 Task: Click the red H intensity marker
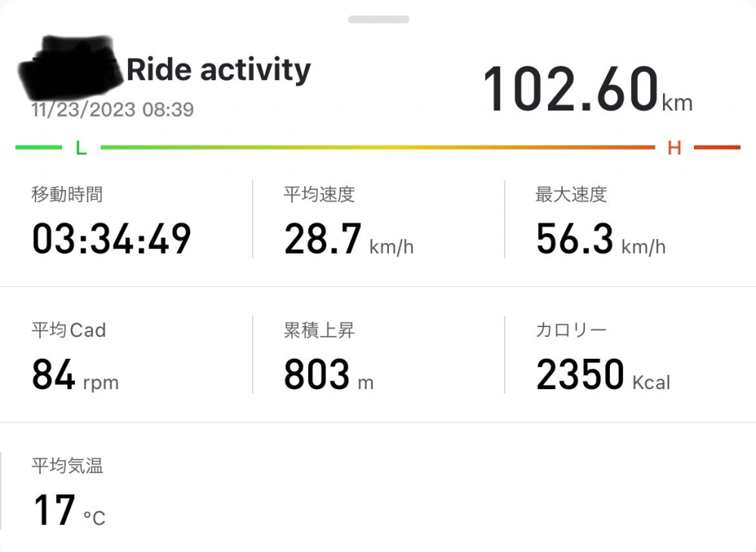pos(674,148)
